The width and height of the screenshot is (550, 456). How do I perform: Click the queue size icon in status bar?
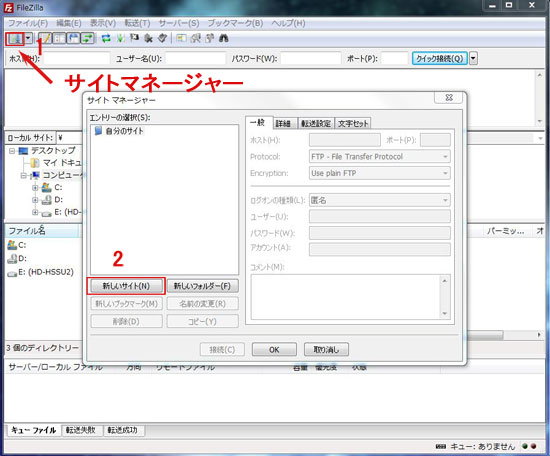pos(441,447)
